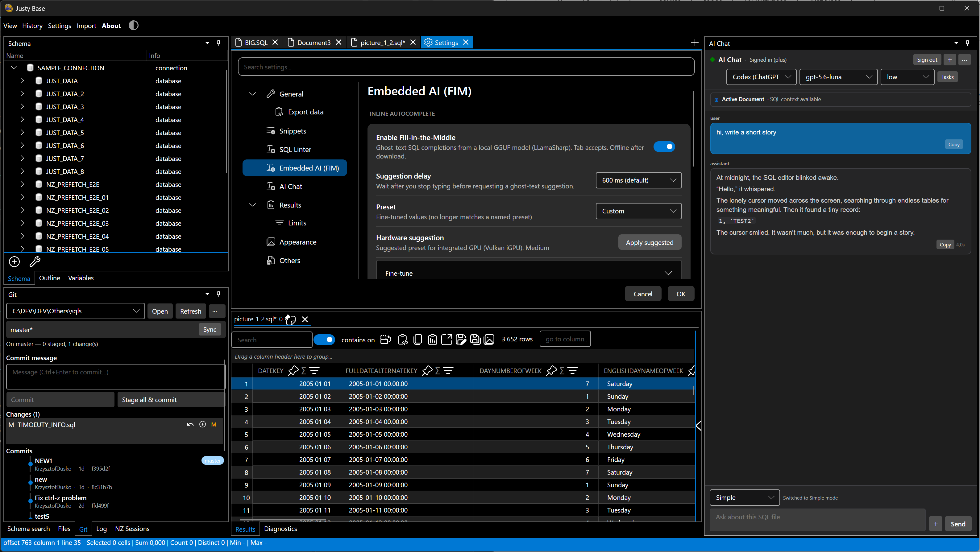This screenshot has height=552, width=980.
Task: Collapse the General settings group
Action: (252, 94)
